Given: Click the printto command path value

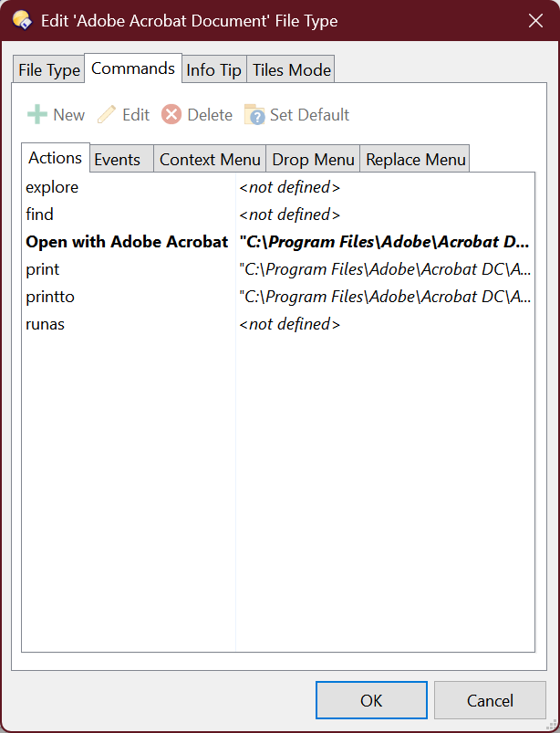Looking at the screenshot, I should click(385, 297).
